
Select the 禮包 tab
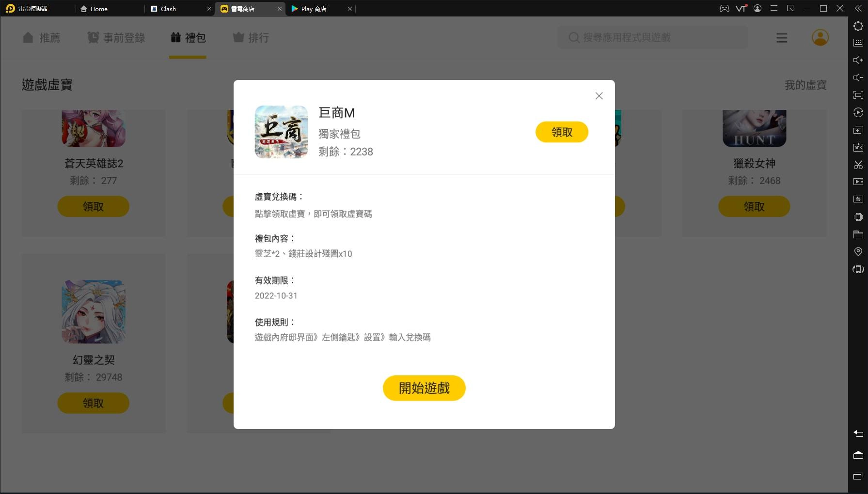click(188, 38)
